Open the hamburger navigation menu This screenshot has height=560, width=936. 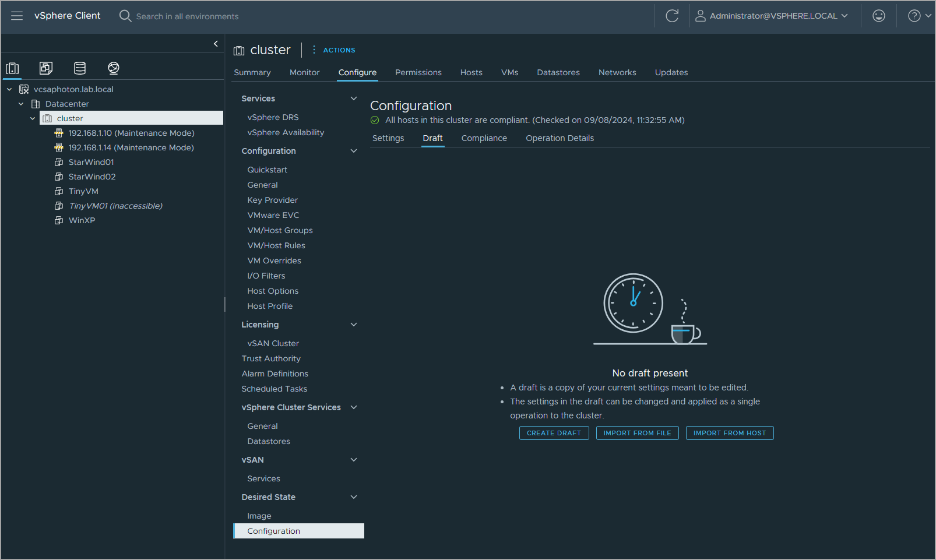click(x=17, y=16)
